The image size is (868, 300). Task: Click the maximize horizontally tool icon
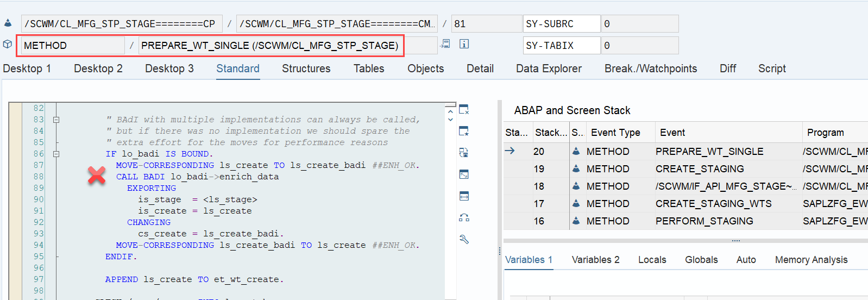(464, 196)
